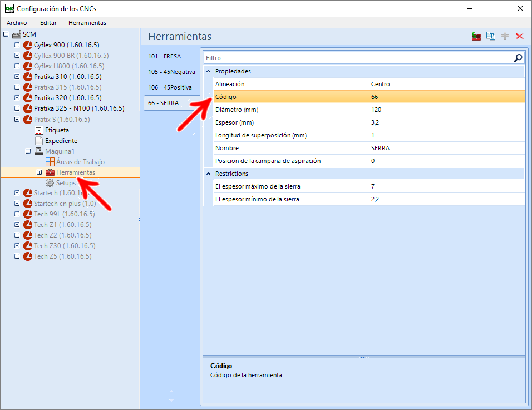Screen dimensions: 532x410
Task: Open the Herramientas menu
Action: [x=87, y=23]
